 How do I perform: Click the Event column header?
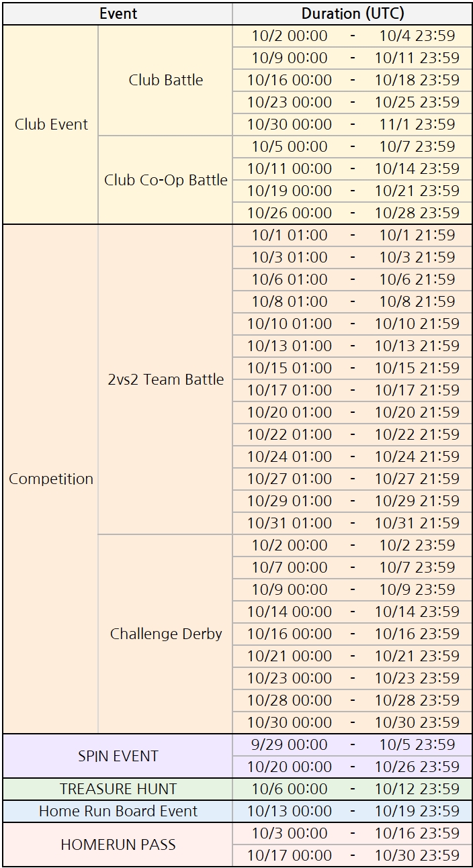[x=118, y=13]
